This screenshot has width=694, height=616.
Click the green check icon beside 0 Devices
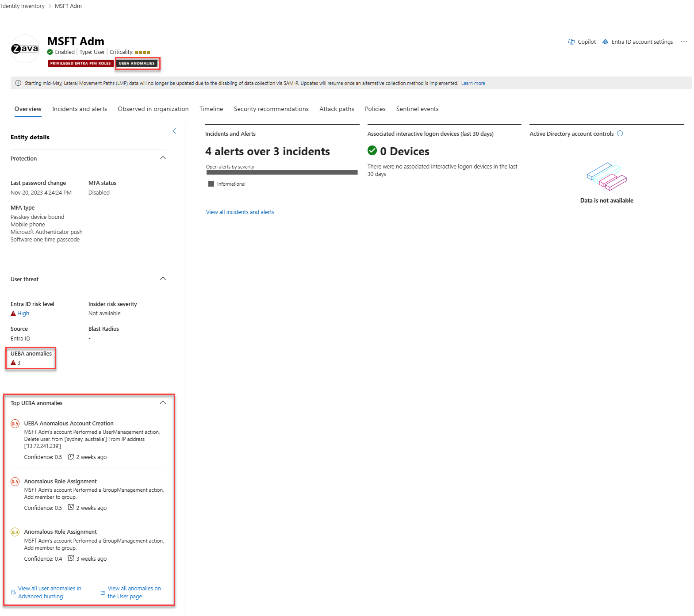pos(372,151)
